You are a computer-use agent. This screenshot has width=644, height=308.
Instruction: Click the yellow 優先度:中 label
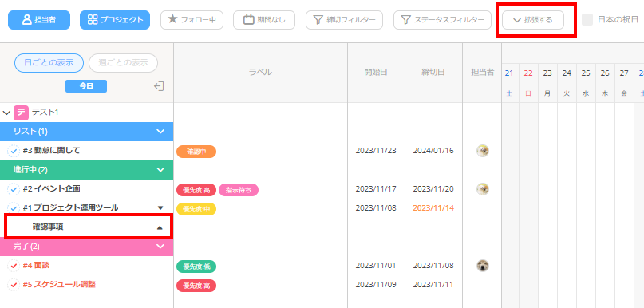tap(196, 208)
